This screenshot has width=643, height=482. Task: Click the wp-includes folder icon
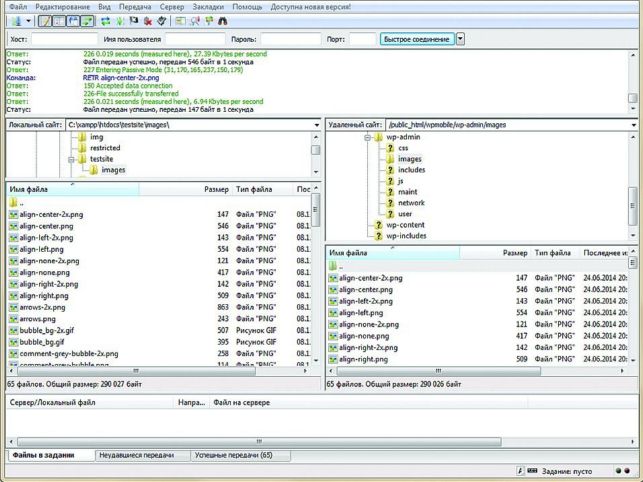click(378, 236)
